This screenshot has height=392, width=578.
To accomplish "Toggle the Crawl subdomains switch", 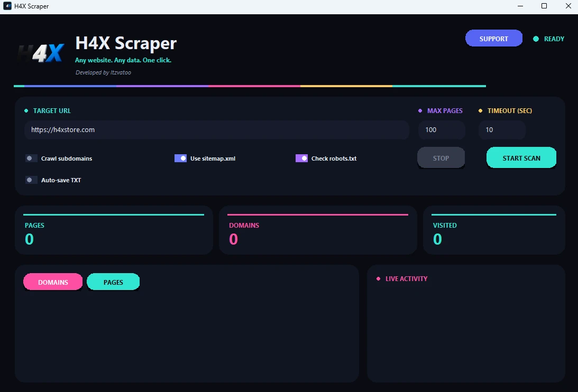I will pyautogui.click(x=31, y=158).
